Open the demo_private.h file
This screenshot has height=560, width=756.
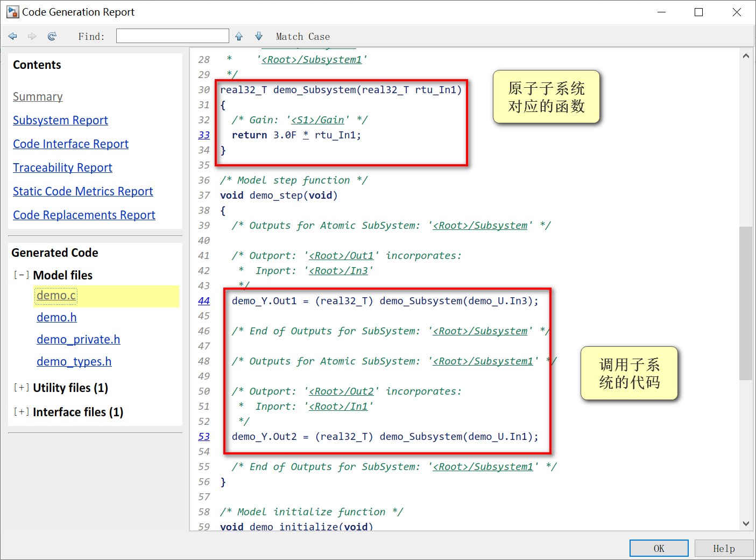[79, 340]
